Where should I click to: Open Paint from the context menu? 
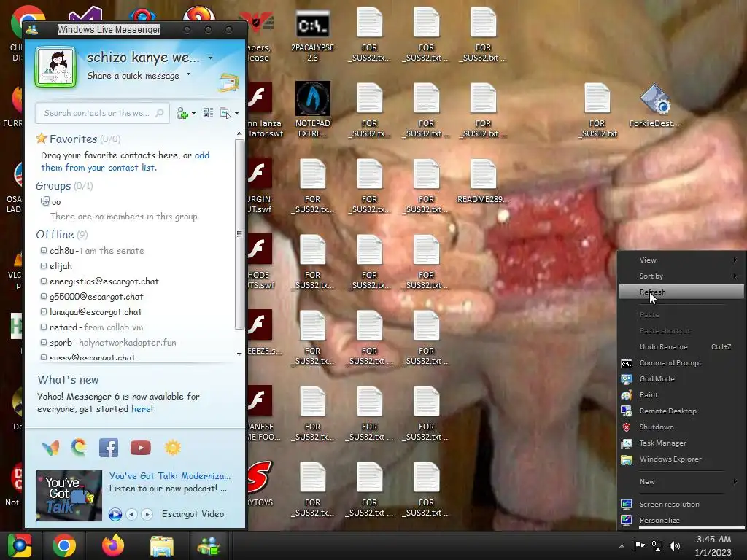click(681, 394)
